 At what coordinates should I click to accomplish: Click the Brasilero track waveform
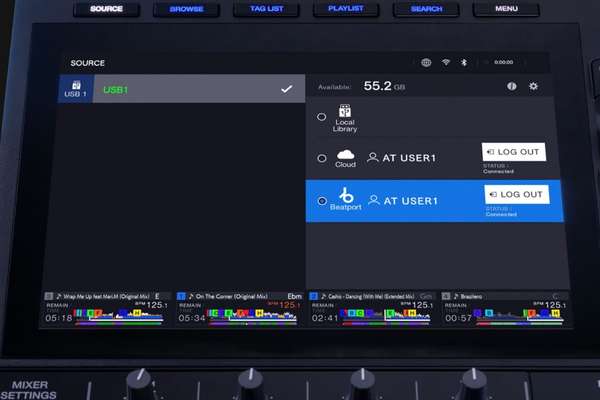(518, 317)
